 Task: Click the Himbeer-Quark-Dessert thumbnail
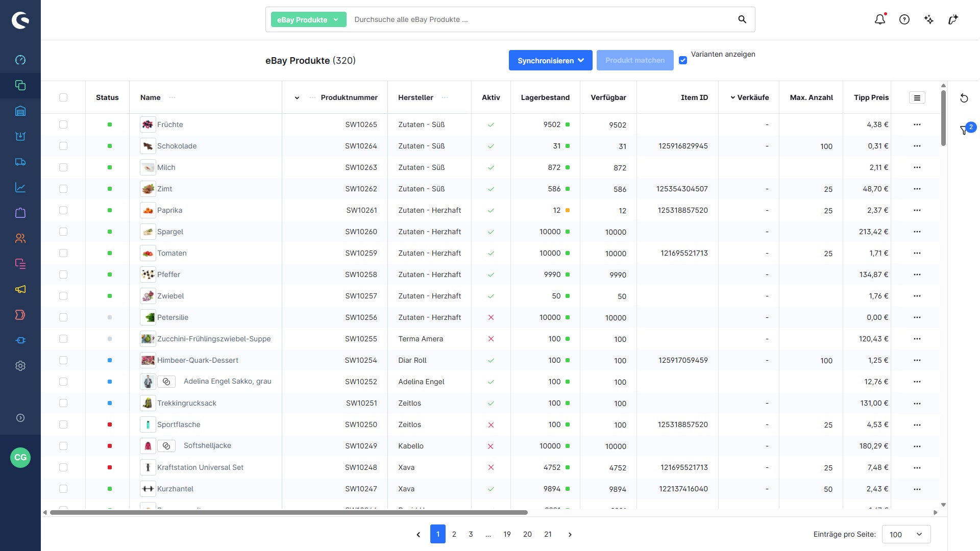148,360
